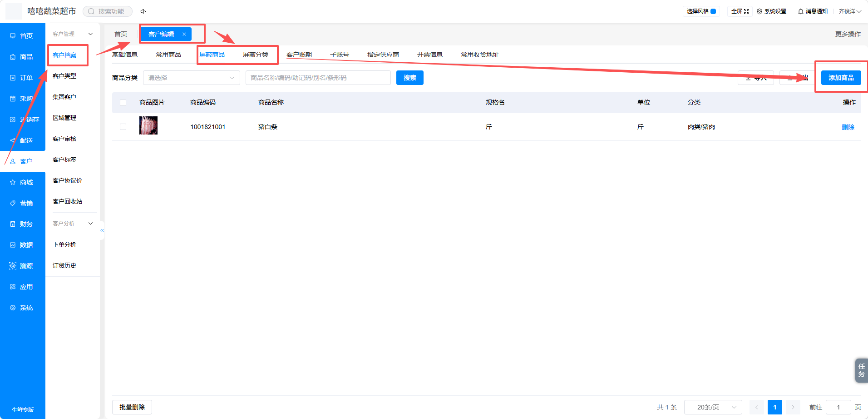The width and height of the screenshot is (868, 419).
Task: Focus the 商品名称/编码 search field
Action: click(x=318, y=78)
